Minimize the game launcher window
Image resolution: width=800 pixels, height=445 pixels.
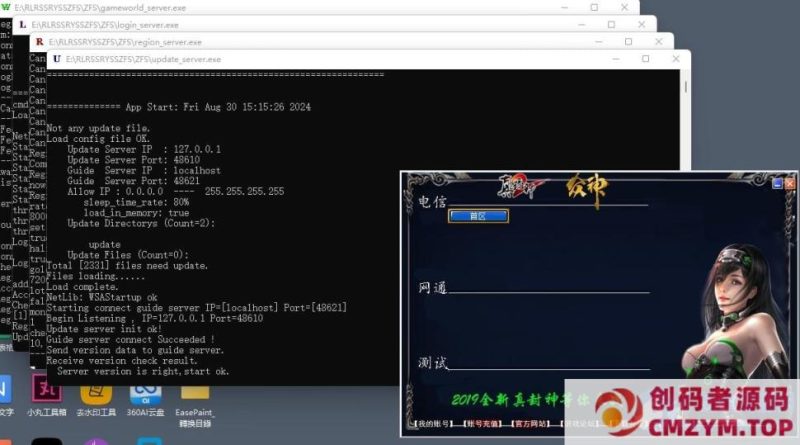[774, 183]
